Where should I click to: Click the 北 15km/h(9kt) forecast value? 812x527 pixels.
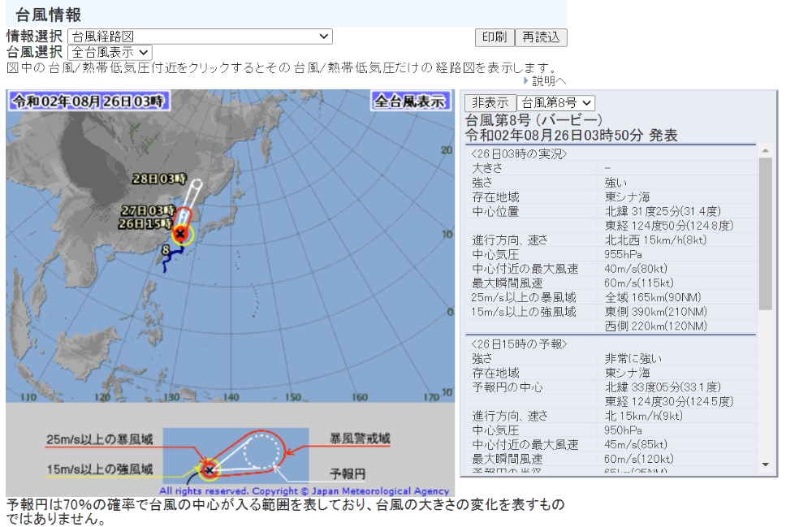click(643, 416)
